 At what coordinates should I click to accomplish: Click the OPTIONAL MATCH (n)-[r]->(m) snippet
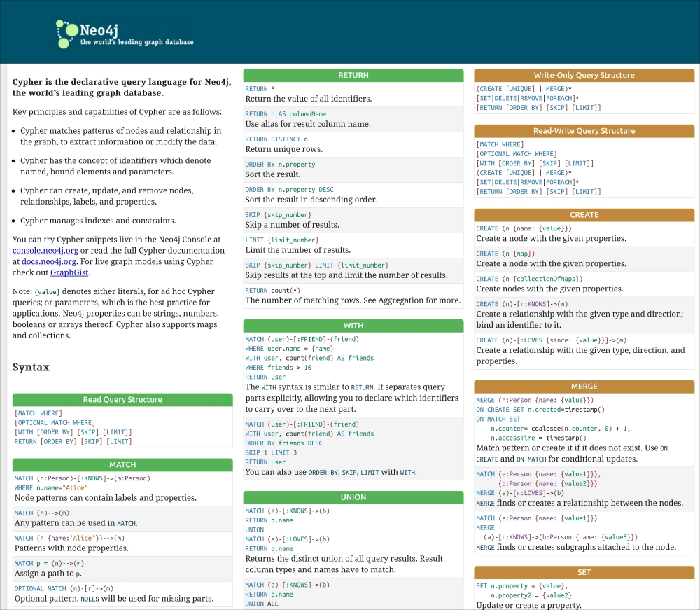(64, 588)
